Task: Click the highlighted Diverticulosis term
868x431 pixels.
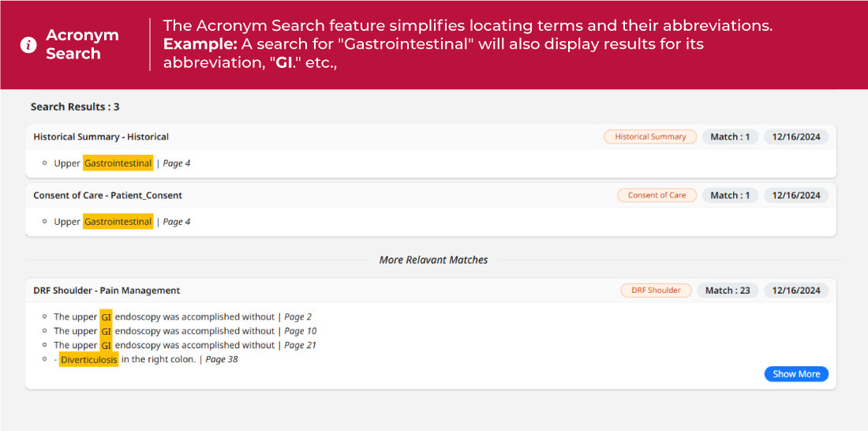Action: tap(88, 360)
